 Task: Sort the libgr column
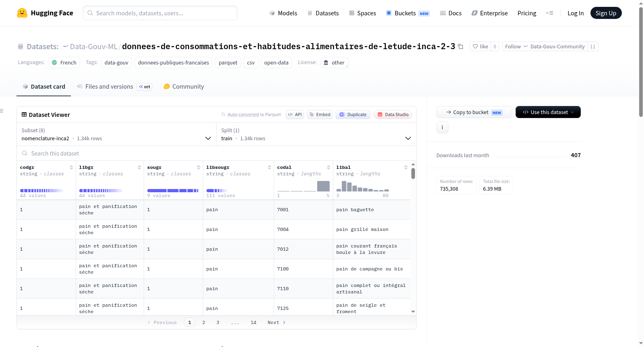(x=139, y=167)
